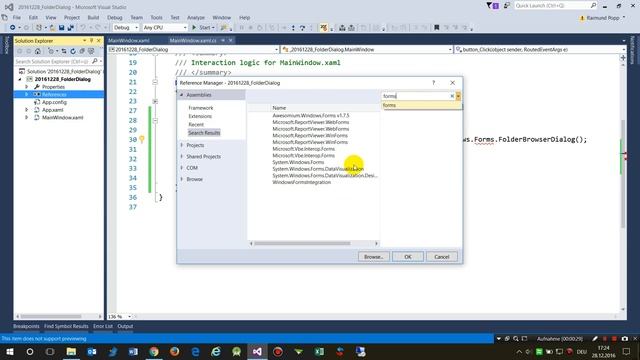Click the Reference Manager search field

[416, 96]
